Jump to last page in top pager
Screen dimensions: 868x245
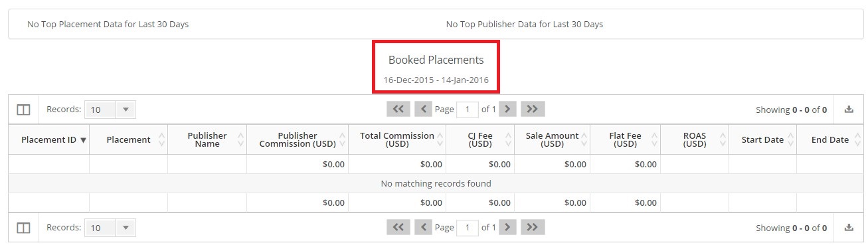pos(533,109)
